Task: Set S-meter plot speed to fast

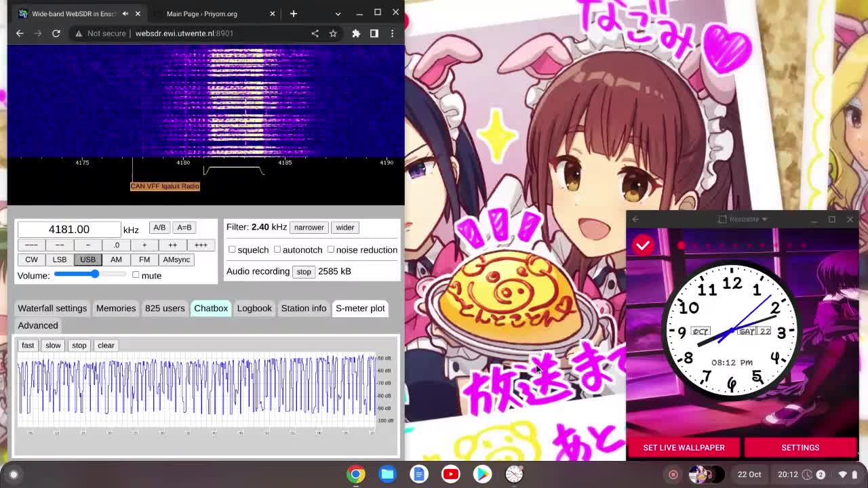Action: click(x=28, y=346)
